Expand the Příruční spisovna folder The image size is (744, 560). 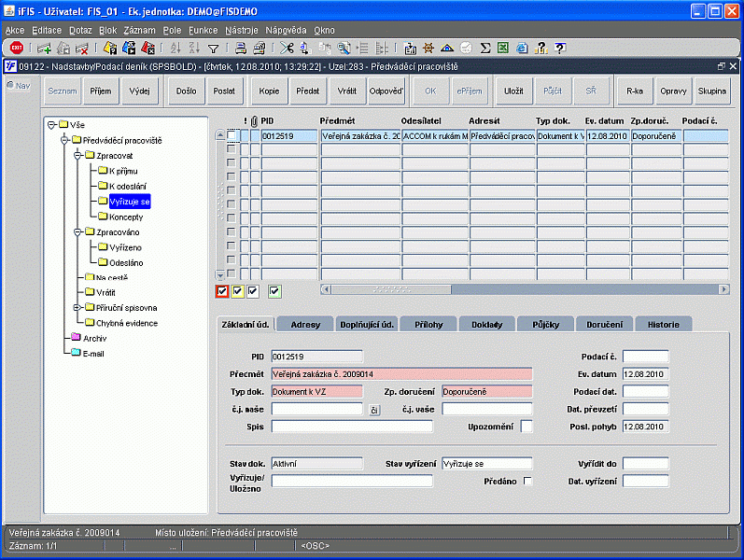77,307
